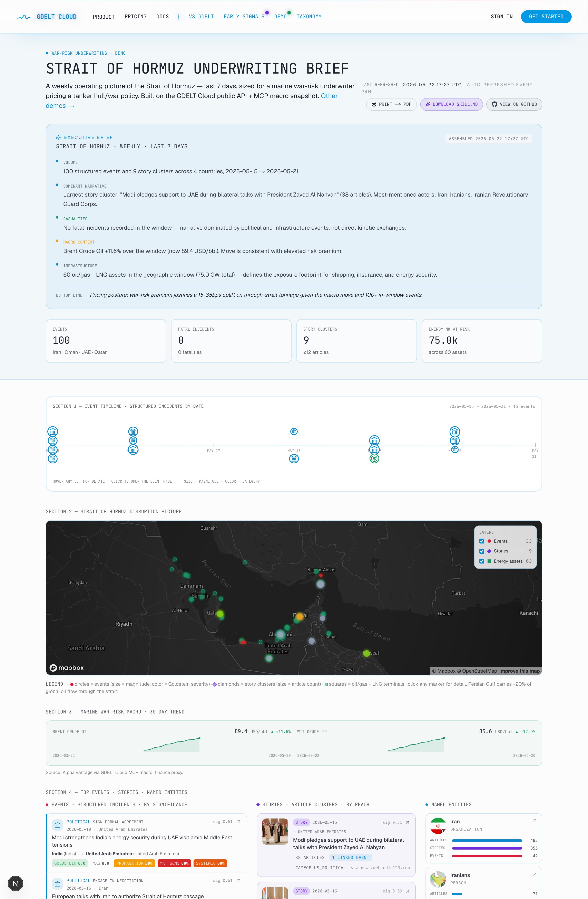This screenshot has width=588, height=899.
Task: Open the Taxonomy nav link
Action: (x=309, y=17)
